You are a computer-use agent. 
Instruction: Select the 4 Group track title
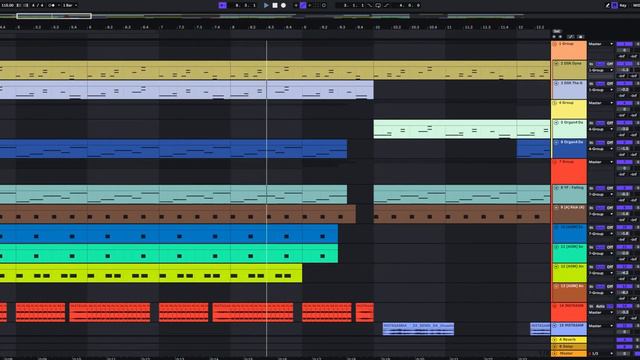[x=567, y=103]
